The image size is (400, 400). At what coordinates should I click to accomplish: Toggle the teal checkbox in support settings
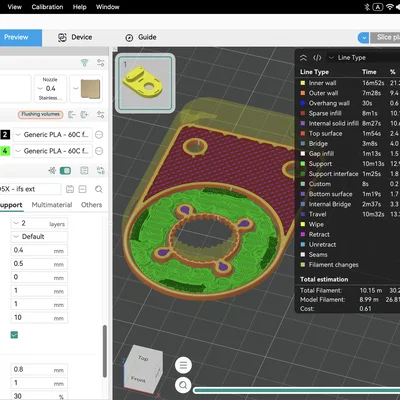[x=14, y=335]
